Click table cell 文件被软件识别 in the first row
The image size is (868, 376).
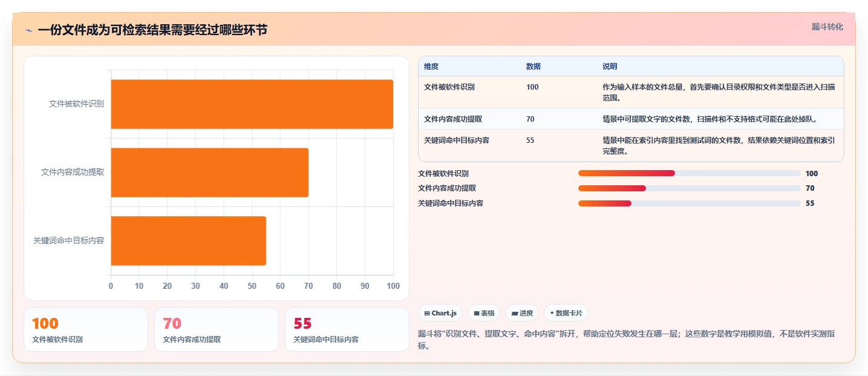(449, 87)
